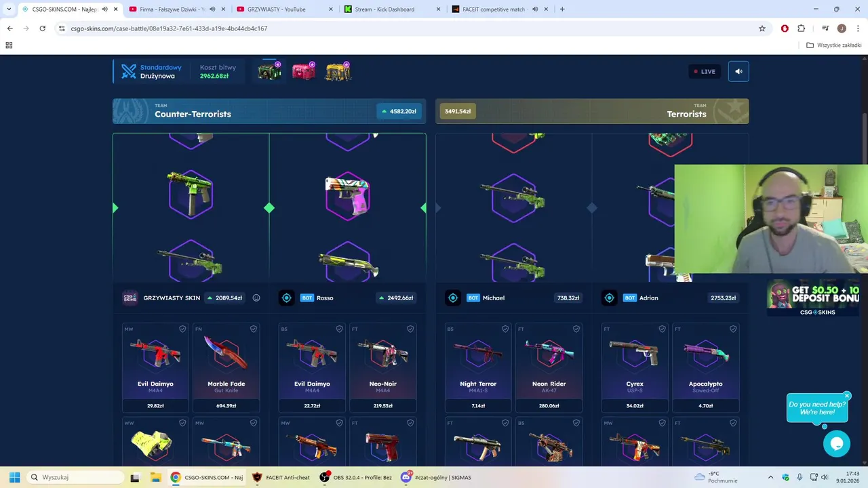Viewport: 868px width, 488px height.
Task: Open Discord #czat-ogólny taskbar window
Action: coord(436,477)
